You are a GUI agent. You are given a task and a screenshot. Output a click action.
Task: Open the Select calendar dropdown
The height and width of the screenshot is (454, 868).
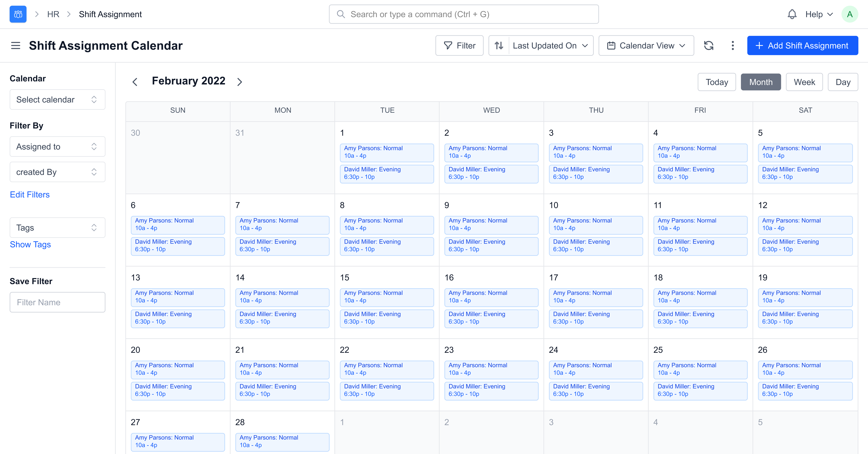pyautogui.click(x=57, y=99)
